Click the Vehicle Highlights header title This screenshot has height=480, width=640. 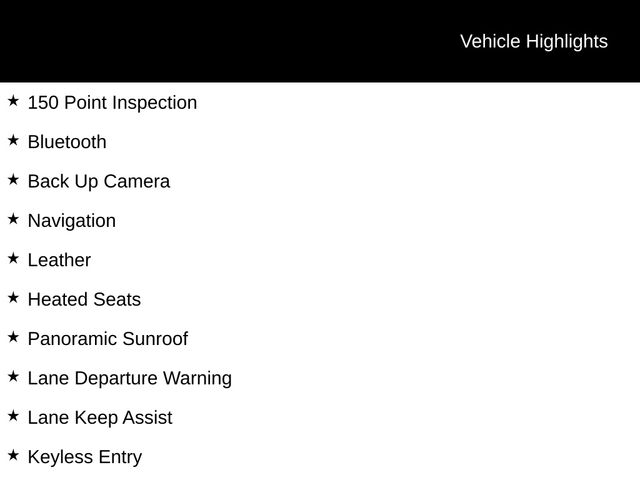[x=533, y=41]
